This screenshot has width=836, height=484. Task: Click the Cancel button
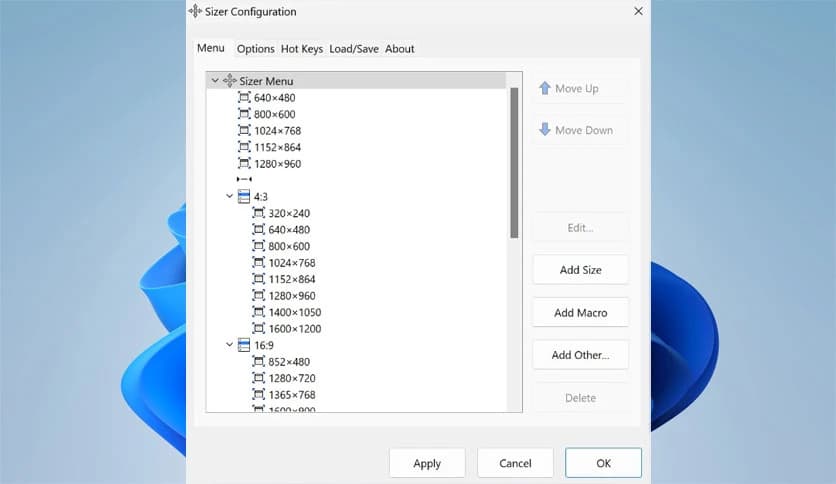pos(515,463)
